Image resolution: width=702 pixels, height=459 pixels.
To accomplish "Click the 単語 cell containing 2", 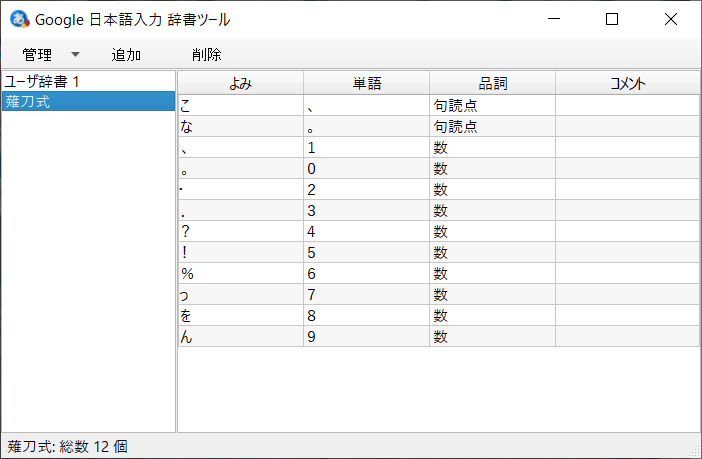I will (367, 189).
